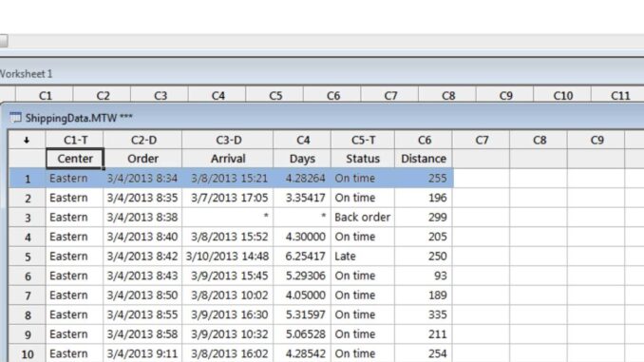Image resolution: width=644 pixels, height=362 pixels.
Task: Click distance value 93
Action: (424, 276)
